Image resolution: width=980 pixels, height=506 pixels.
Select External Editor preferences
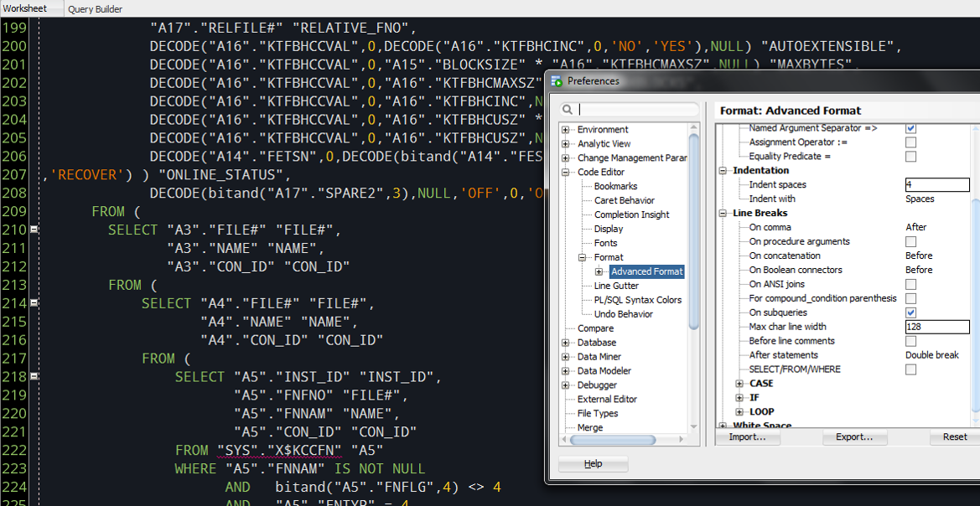[x=607, y=399]
